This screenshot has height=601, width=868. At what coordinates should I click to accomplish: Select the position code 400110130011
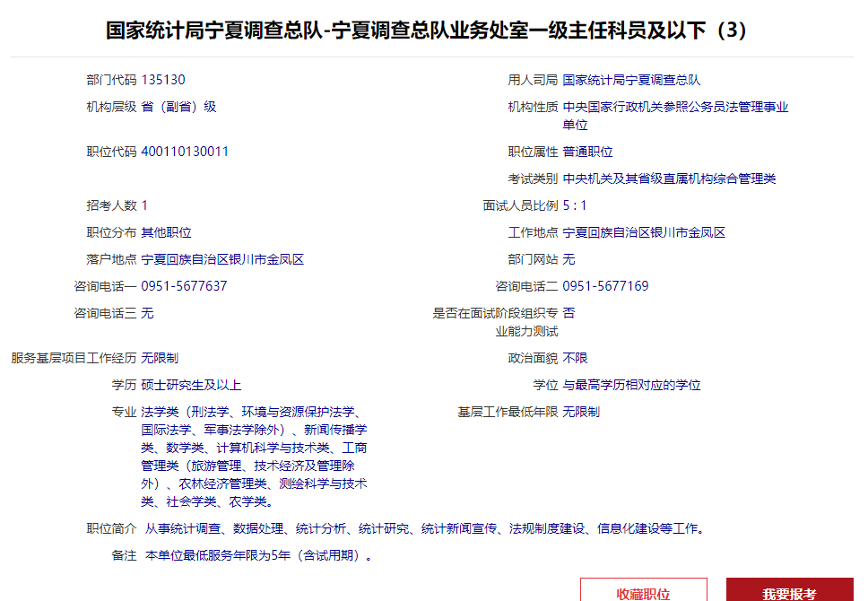185,152
